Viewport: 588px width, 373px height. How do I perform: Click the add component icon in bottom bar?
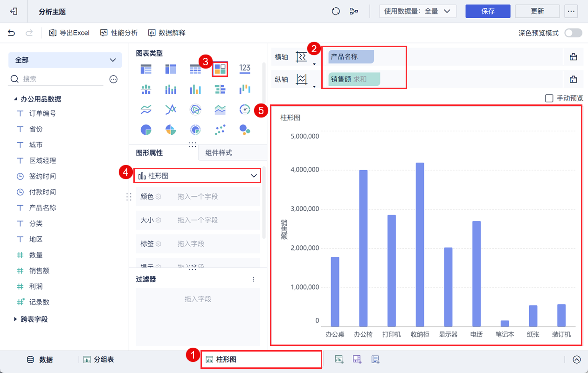[339, 359]
